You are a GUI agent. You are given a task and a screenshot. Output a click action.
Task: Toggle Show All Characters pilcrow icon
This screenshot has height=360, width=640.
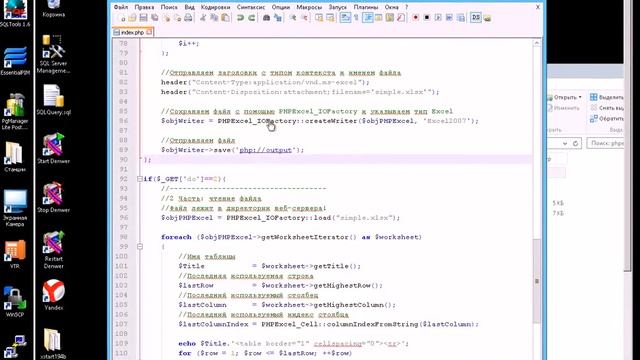tap(356, 18)
